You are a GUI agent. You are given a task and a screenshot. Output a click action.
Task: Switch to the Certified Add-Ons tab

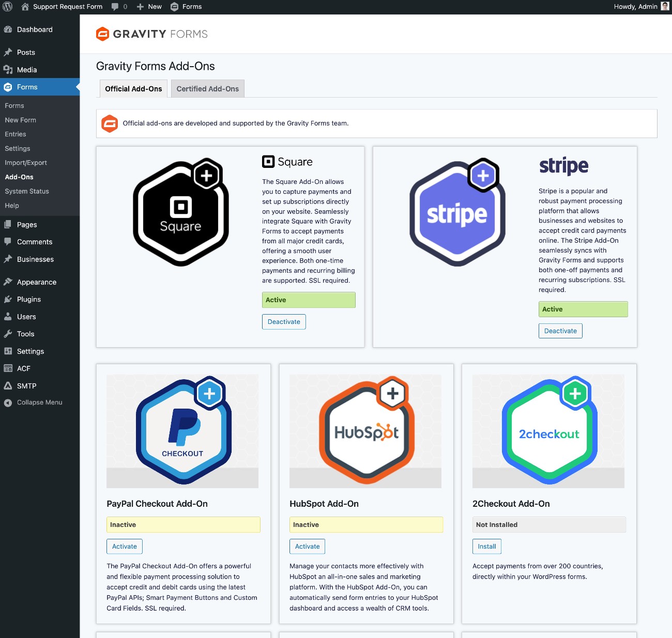207,89
